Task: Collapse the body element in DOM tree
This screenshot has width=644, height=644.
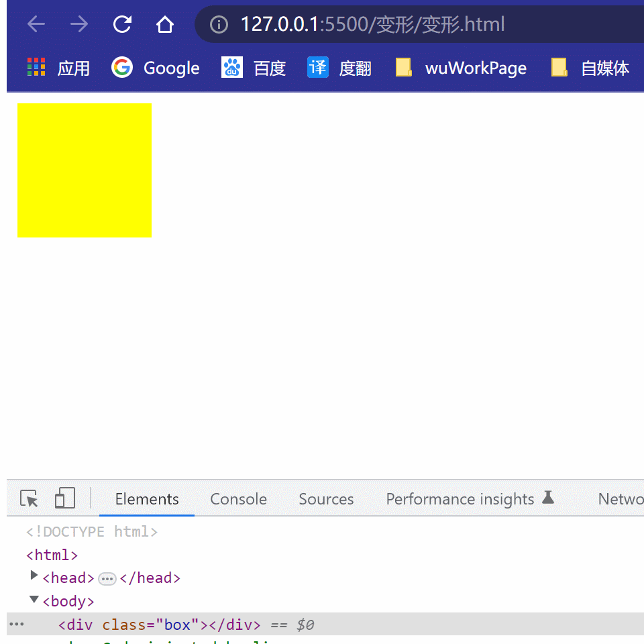Action: point(34,600)
